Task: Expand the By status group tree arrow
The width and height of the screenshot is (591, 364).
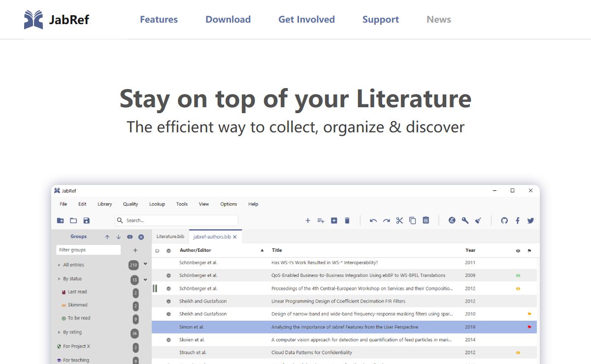Action: pos(59,279)
